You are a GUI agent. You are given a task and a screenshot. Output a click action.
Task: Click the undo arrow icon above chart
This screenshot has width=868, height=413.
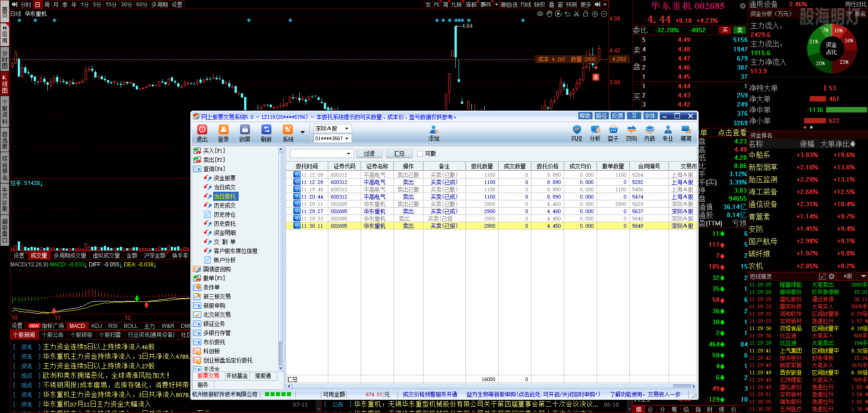tap(567, 14)
